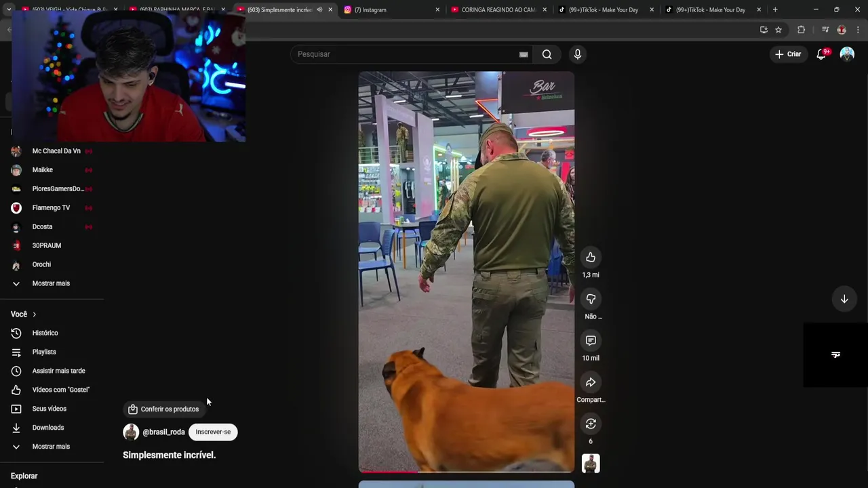Switch to TikTok tab beside new-tab button
The width and height of the screenshot is (868, 488).
pyautogui.click(x=711, y=9)
